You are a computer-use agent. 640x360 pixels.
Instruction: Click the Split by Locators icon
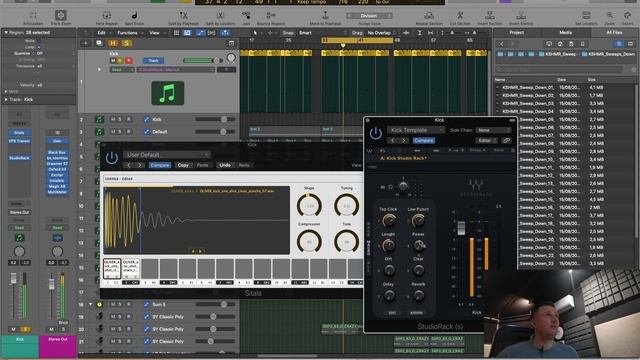220,16
